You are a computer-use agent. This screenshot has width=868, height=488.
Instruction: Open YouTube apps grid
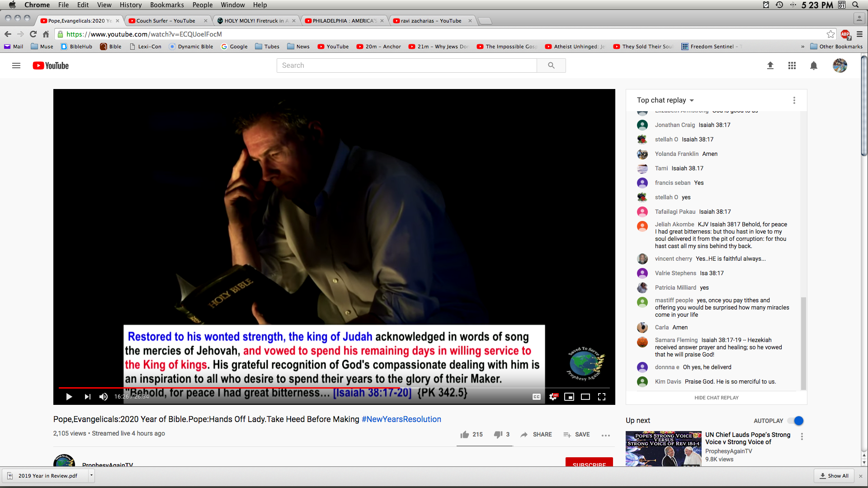(x=792, y=66)
